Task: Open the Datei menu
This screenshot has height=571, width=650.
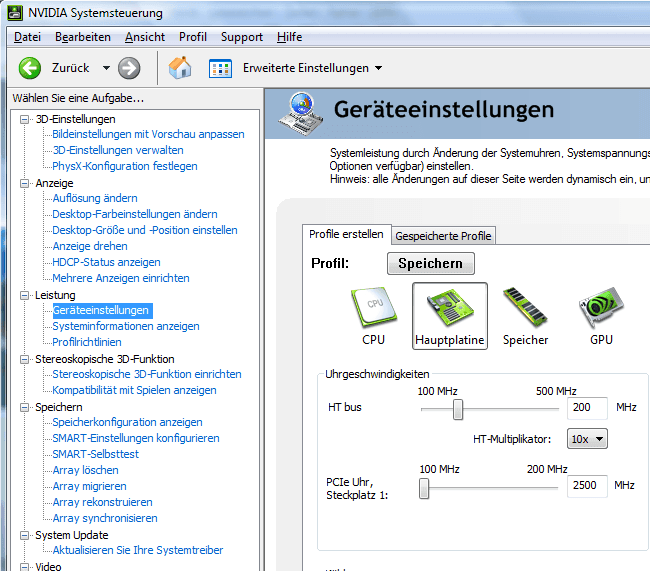Action: pyautogui.click(x=27, y=37)
